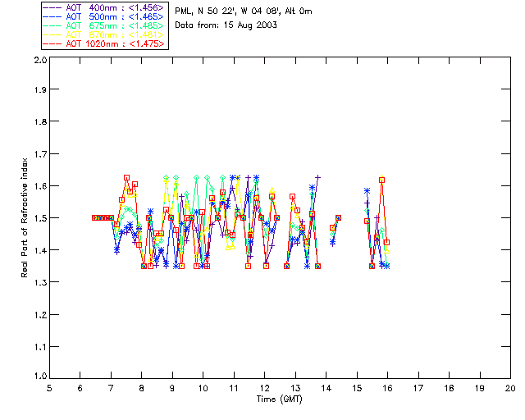This screenshot has height=420, width=525.
Task: Click the PML station location text
Action: pos(244,11)
